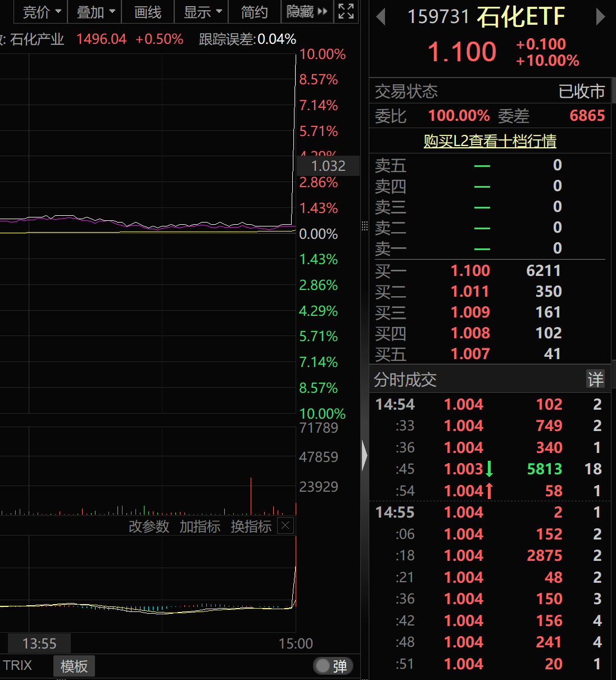Switch to the 13:55 time tab
The height and width of the screenshot is (680, 616).
tap(38, 643)
